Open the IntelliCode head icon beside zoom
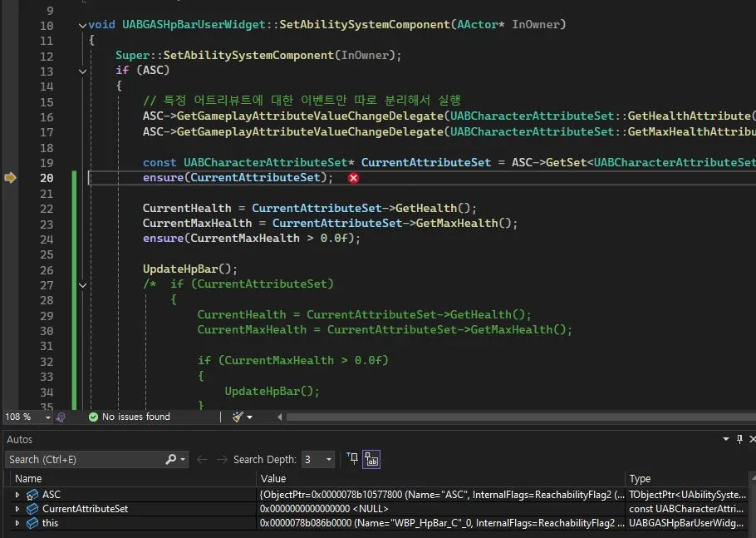The image size is (756, 538). coord(61,417)
